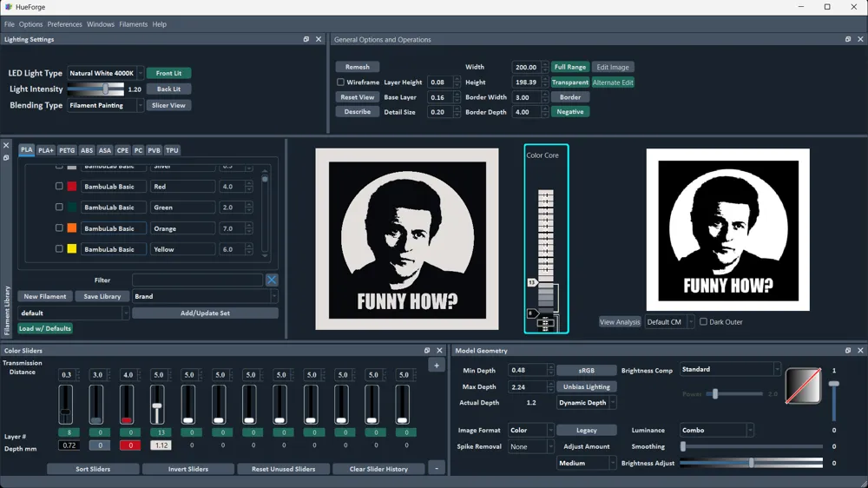The height and width of the screenshot is (488, 868).
Task: Open the Brightness Comp Standard dropdown
Action: tap(730, 369)
